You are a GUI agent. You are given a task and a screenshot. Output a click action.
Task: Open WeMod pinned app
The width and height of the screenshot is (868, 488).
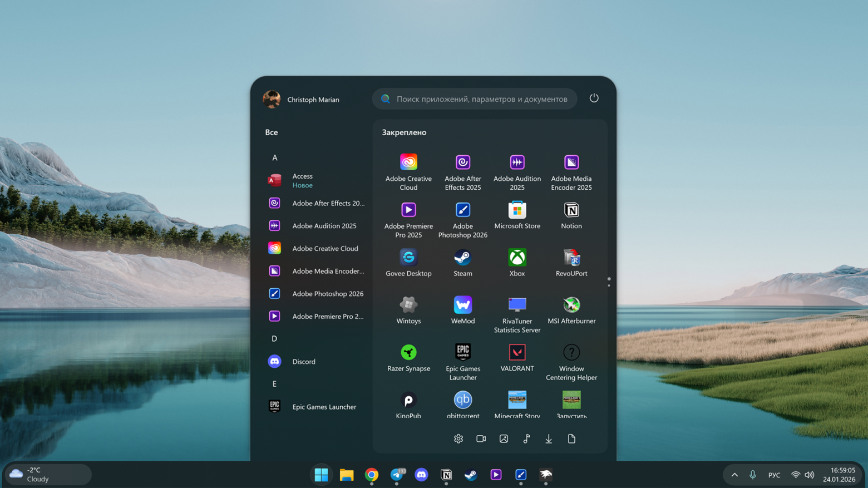coord(462,310)
